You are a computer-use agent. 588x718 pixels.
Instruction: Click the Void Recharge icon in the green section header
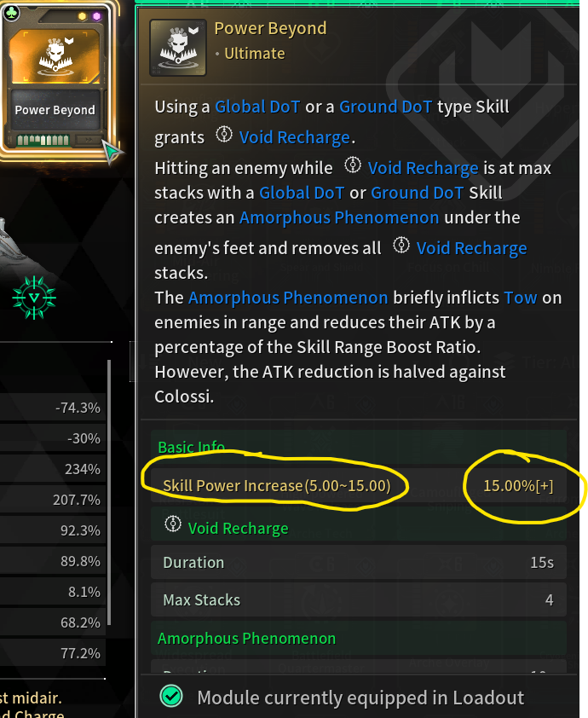(174, 526)
